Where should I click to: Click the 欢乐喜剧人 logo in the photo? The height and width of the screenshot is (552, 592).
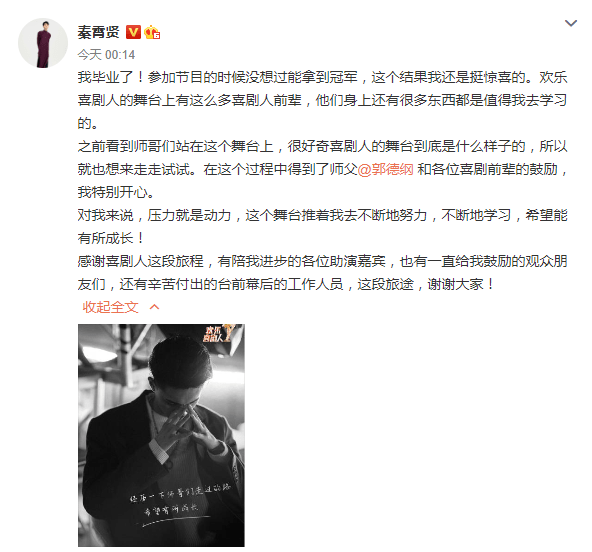click(217, 334)
